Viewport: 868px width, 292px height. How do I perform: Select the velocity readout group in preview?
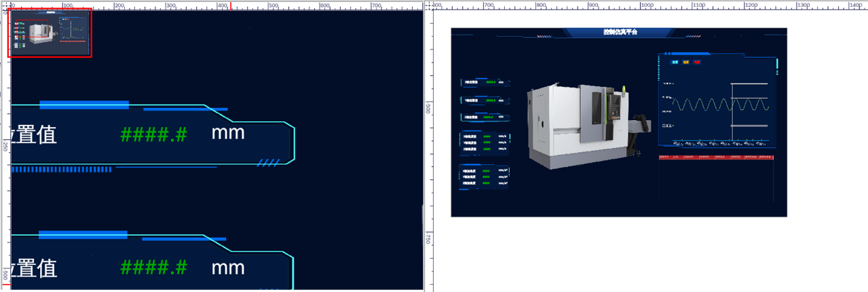pos(485,143)
